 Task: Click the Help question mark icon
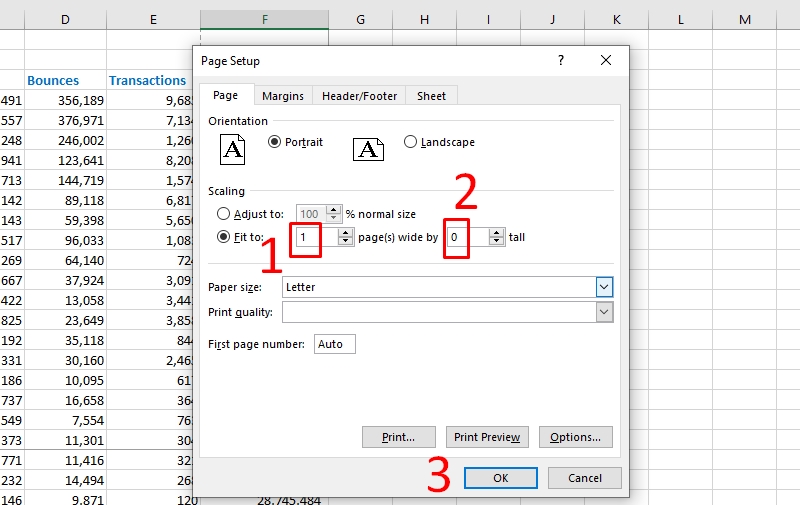[560, 61]
